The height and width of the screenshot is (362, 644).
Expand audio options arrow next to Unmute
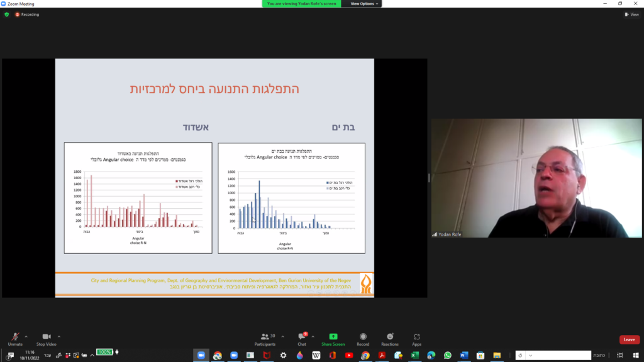click(x=29, y=336)
